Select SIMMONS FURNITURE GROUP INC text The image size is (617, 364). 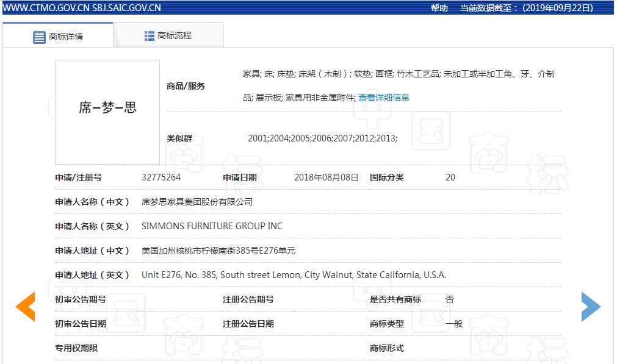coord(212,226)
